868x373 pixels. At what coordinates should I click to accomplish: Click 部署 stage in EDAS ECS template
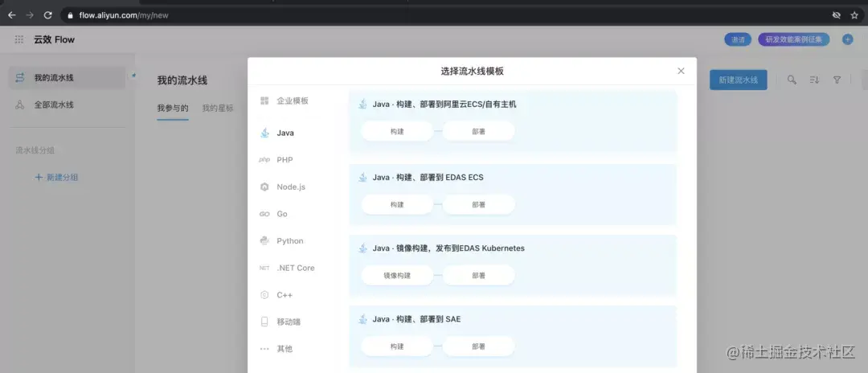pyautogui.click(x=479, y=205)
